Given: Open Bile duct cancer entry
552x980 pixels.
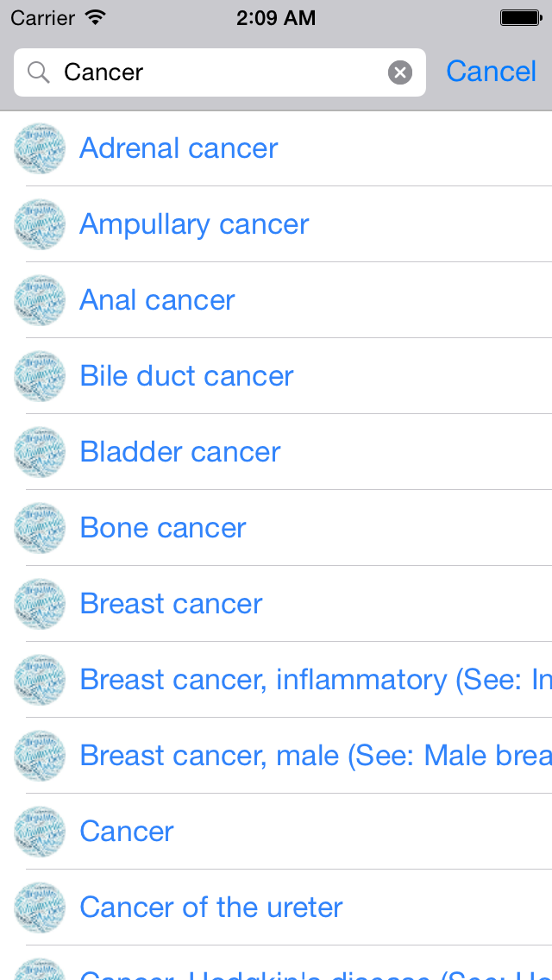Looking at the screenshot, I should [186, 376].
